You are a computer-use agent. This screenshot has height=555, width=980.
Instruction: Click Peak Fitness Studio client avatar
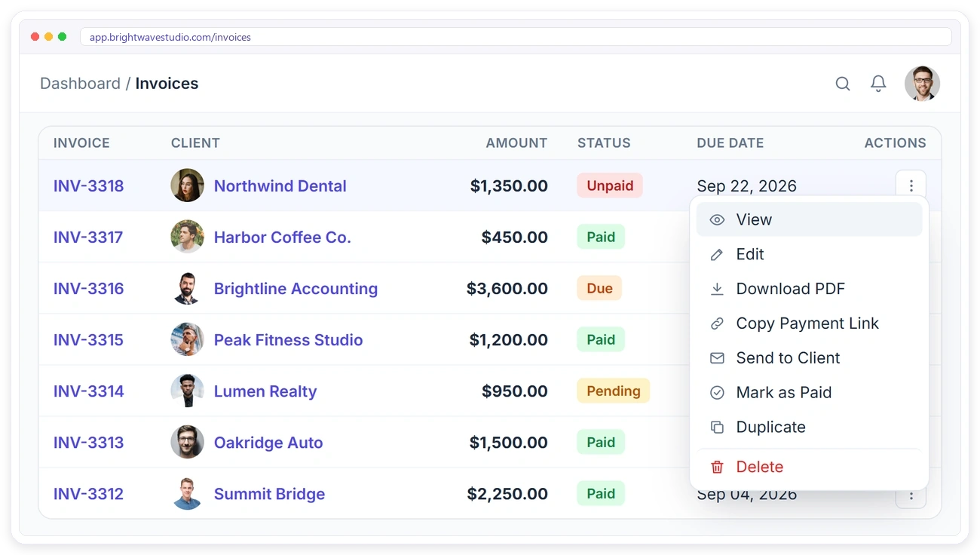point(187,339)
